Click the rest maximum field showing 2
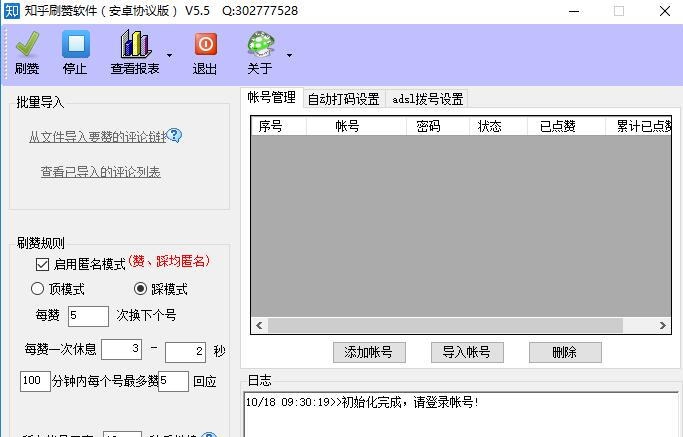Viewport: 683px width, 437px height. tap(185, 352)
